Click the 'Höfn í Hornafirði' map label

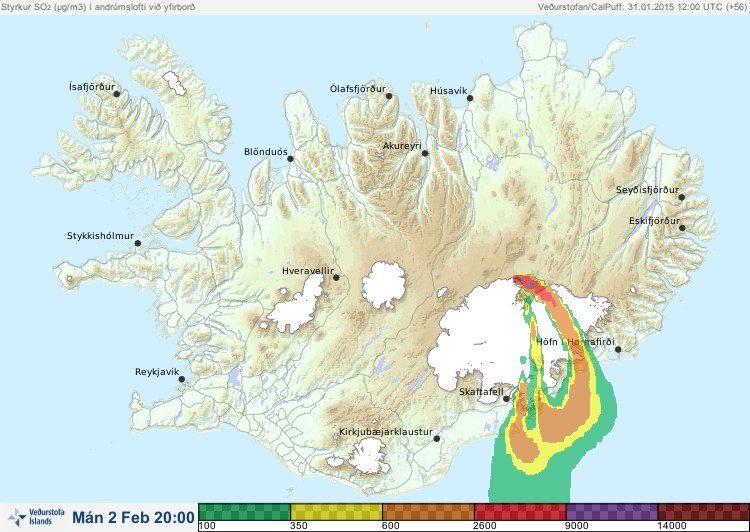point(575,342)
